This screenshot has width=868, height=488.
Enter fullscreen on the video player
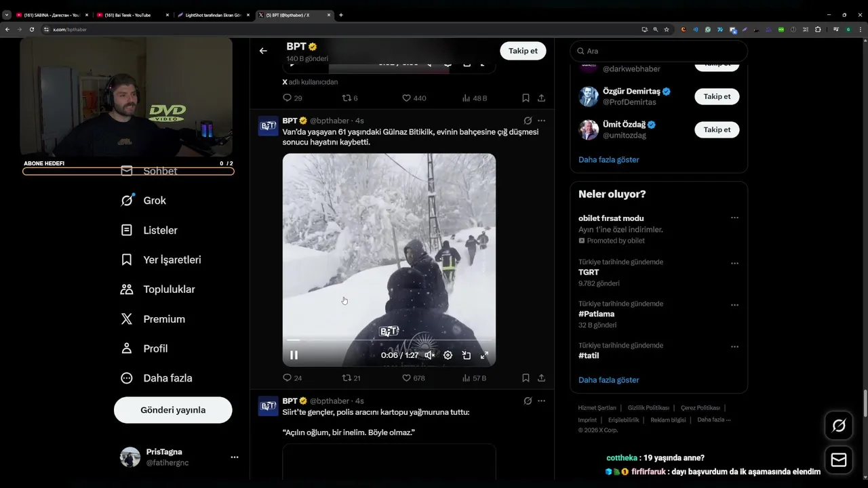(x=485, y=355)
